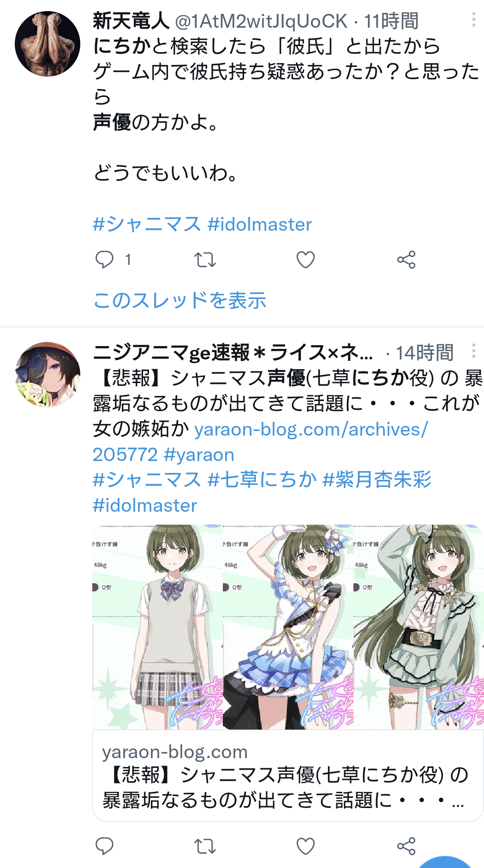
Task: Open the #idolmaster hashtag in first tweet
Action: click(x=260, y=224)
